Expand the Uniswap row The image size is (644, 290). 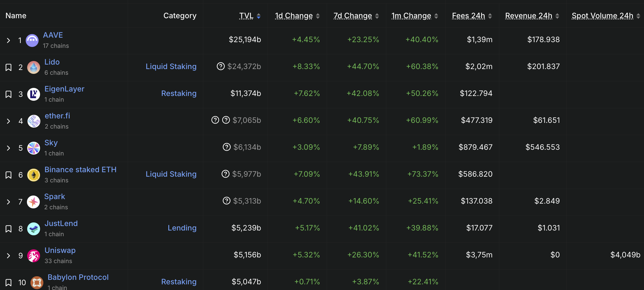coord(9,256)
